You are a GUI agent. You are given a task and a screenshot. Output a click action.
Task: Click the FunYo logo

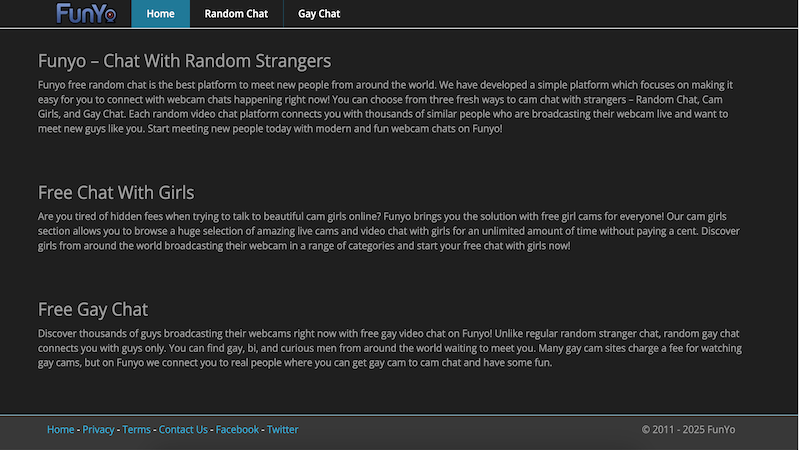[x=86, y=13]
